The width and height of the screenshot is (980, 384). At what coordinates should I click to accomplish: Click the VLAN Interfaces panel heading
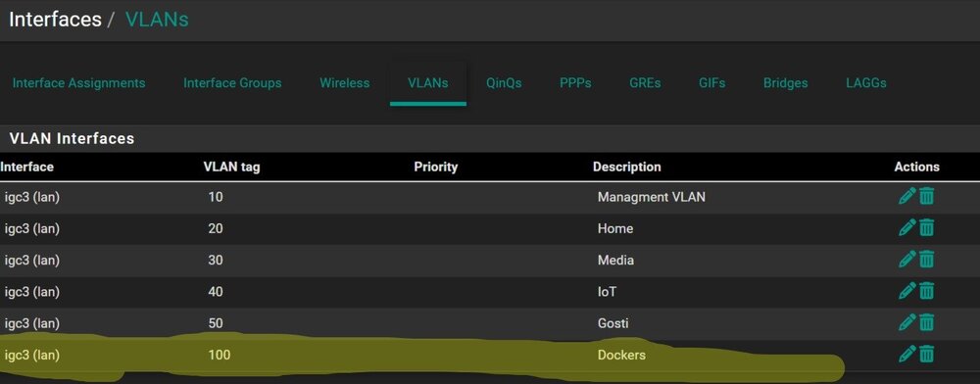pyautogui.click(x=72, y=138)
